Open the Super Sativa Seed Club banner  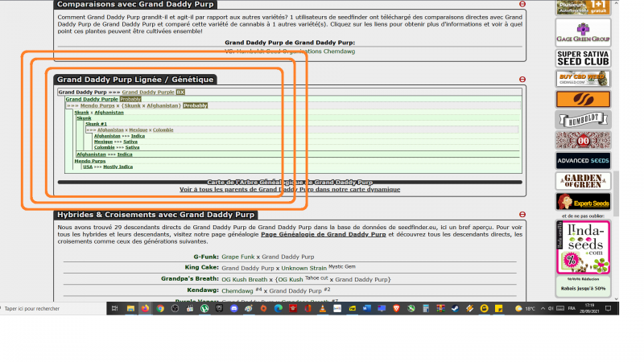[582, 58]
